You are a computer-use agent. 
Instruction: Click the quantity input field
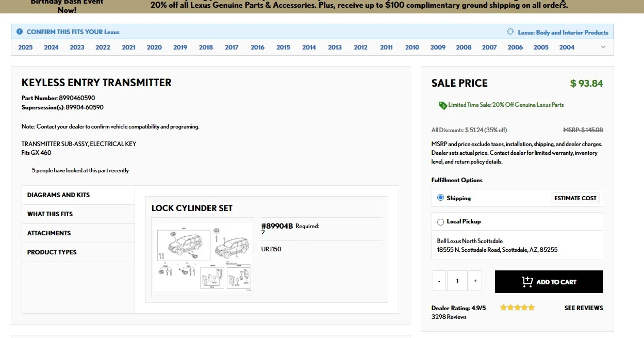(x=457, y=281)
